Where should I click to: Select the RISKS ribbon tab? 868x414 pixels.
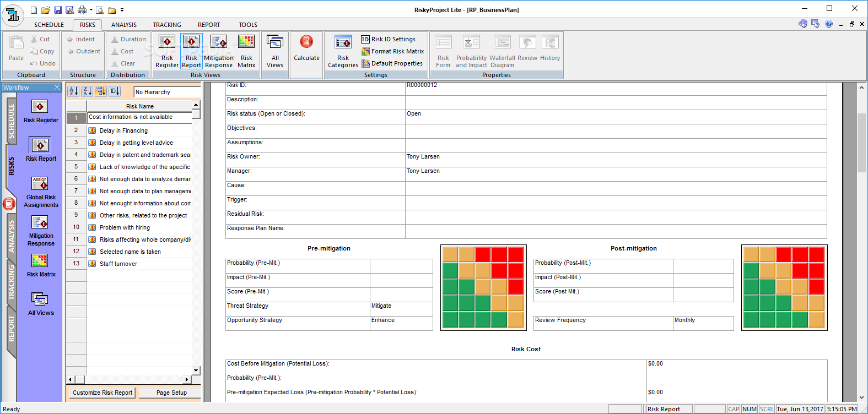tap(87, 25)
